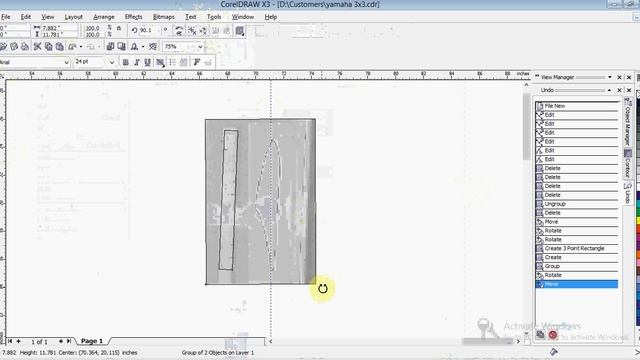
Task: Click the Save icon in standard toolbar
Action: (x=13, y=47)
